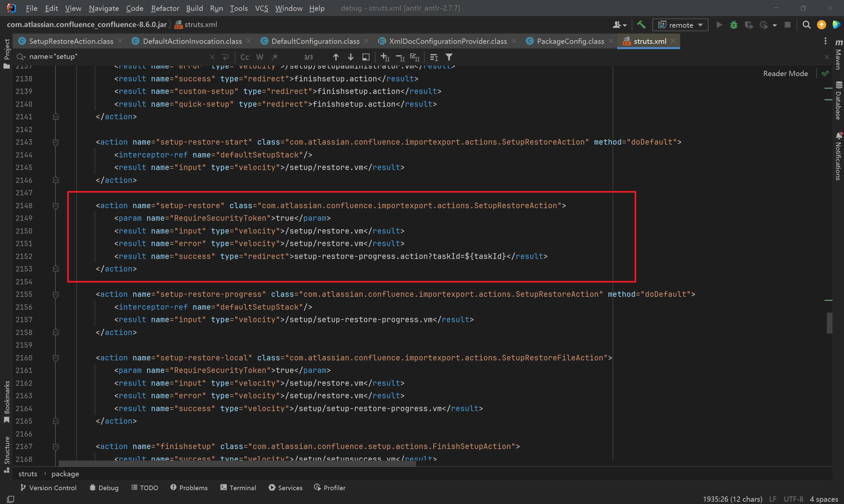Toggle whole words W option
This screenshot has height=504, width=844.
260,57
